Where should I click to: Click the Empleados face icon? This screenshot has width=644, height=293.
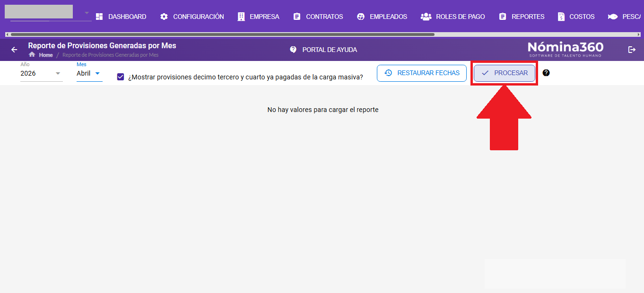pyautogui.click(x=361, y=17)
